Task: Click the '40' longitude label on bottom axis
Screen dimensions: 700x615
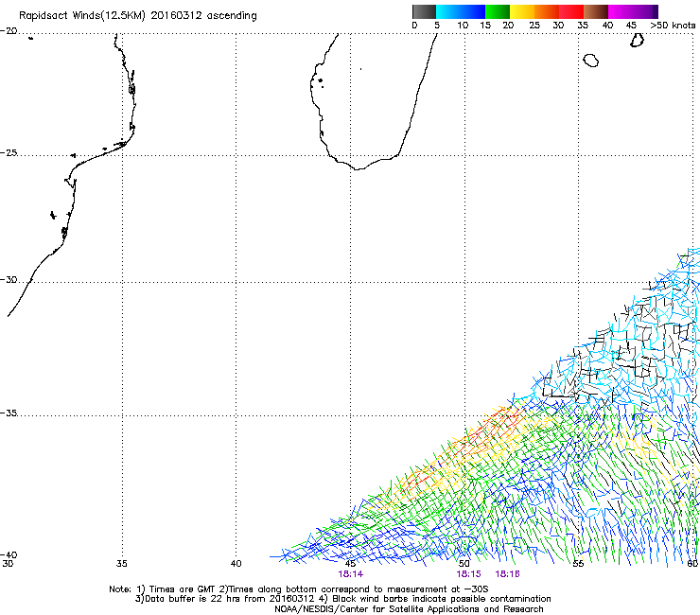Action: [x=236, y=564]
